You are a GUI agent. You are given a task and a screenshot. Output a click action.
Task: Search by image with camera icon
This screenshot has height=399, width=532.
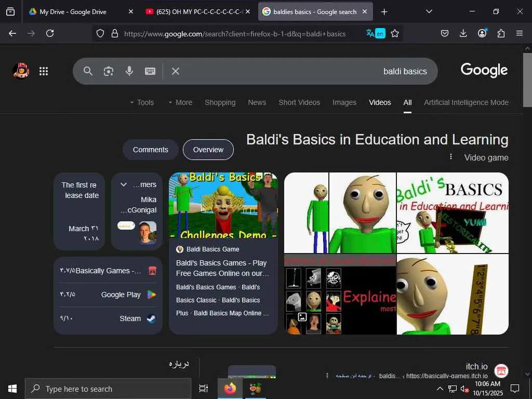tap(109, 71)
